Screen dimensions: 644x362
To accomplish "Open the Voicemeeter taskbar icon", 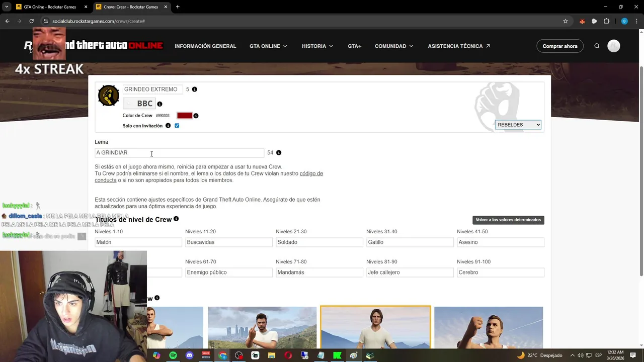I will 206,355.
